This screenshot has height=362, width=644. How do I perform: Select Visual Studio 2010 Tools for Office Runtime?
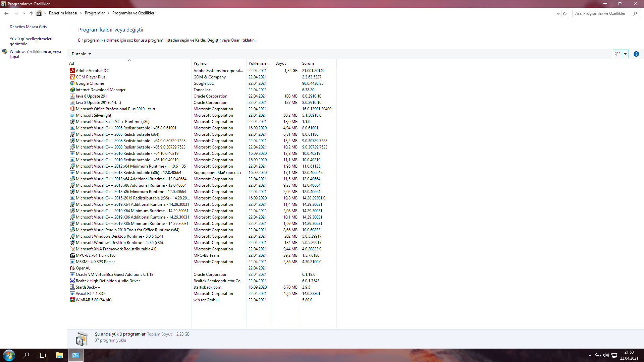click(202, 230)
